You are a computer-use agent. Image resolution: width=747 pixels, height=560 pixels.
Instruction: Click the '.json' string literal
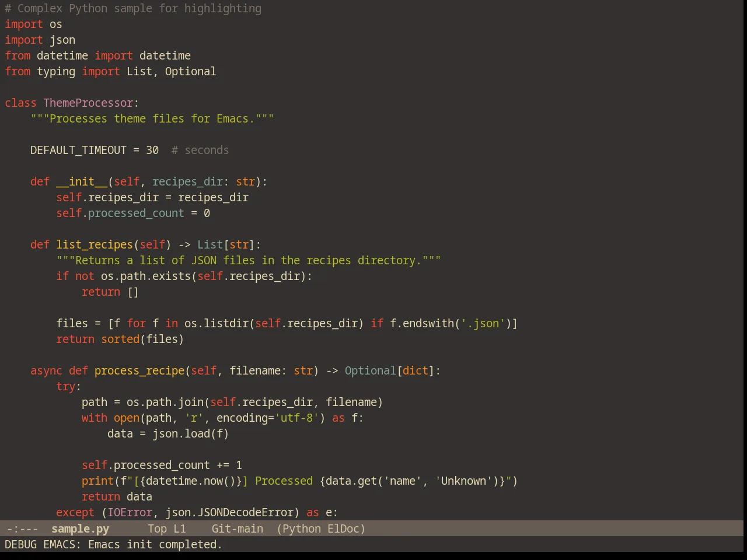(x=483, y=323)
